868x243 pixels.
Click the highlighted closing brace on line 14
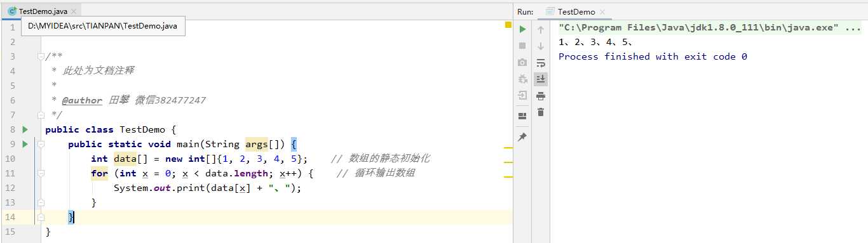[71, 217]
